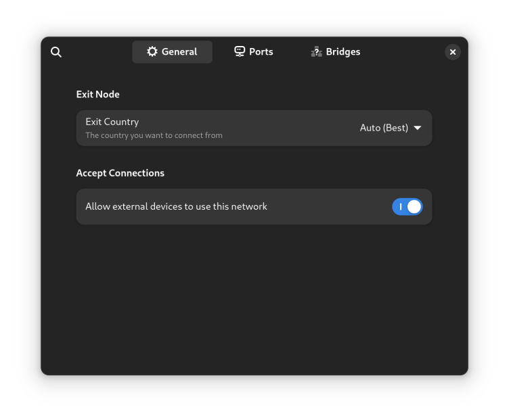This screenshot has width=509, height=420.
Task: Click the gear icon on General tab
Action: pyautogui.click(x=152, y=52)
